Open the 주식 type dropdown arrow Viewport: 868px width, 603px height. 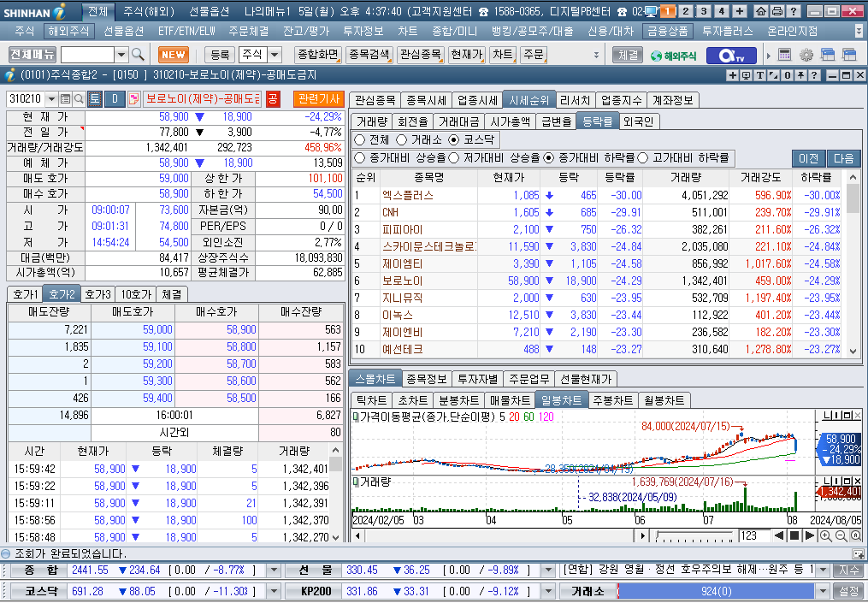275,55
